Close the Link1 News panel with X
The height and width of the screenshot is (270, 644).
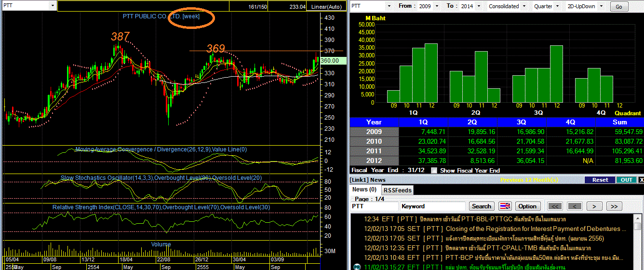tap(641, 180)
